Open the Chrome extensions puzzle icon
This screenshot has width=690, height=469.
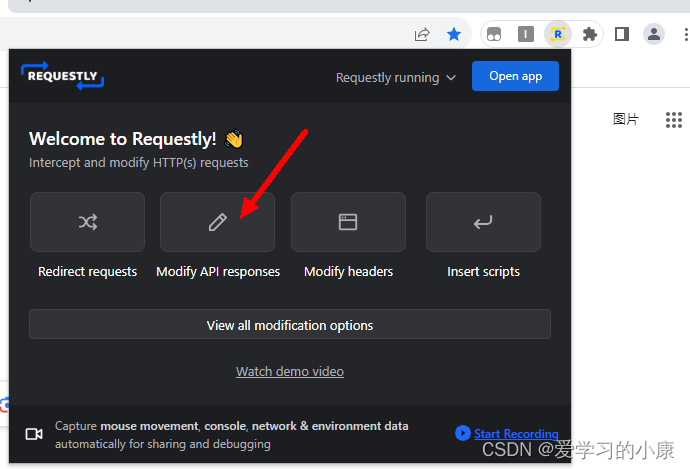point(589,34)
